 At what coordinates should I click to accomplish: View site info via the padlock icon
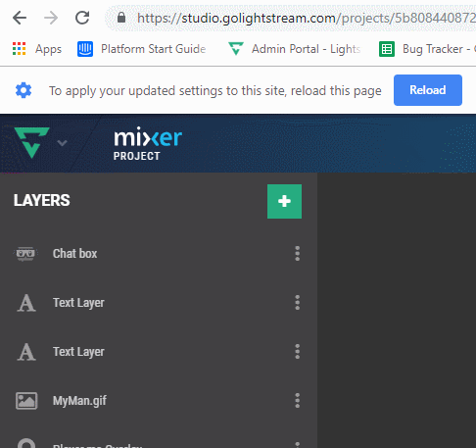coord(121,18)
